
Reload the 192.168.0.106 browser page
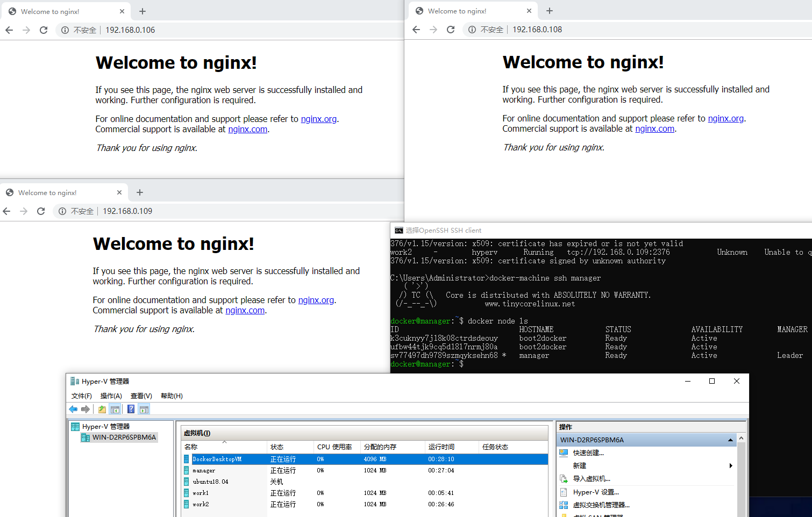click(44, 30)
